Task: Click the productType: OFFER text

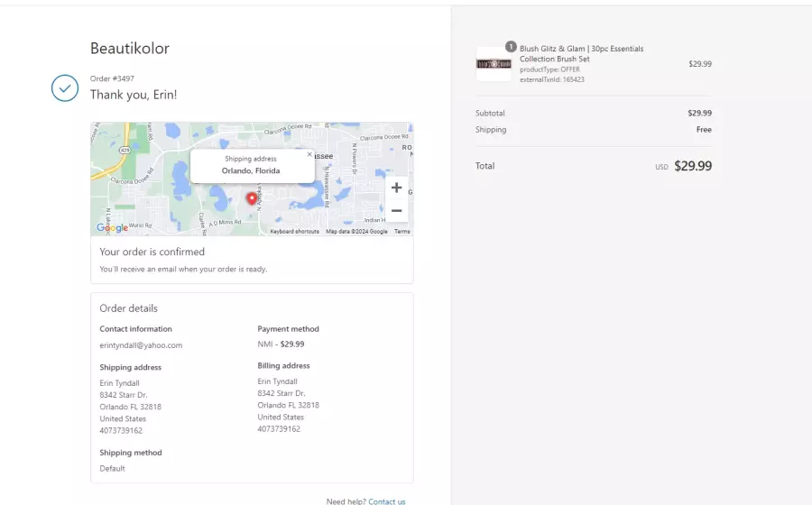Action: pyautogui.click(x=550, y=69)
